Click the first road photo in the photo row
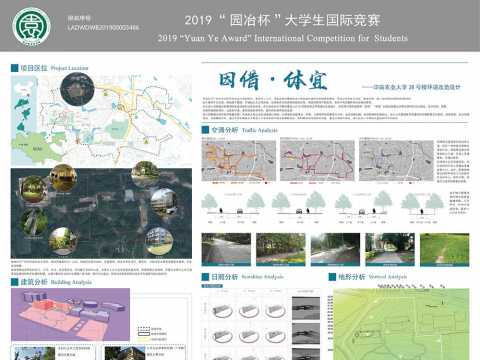The width and height of the screenshot is (480, 360). pyautogui.click(x=226, y=249)
